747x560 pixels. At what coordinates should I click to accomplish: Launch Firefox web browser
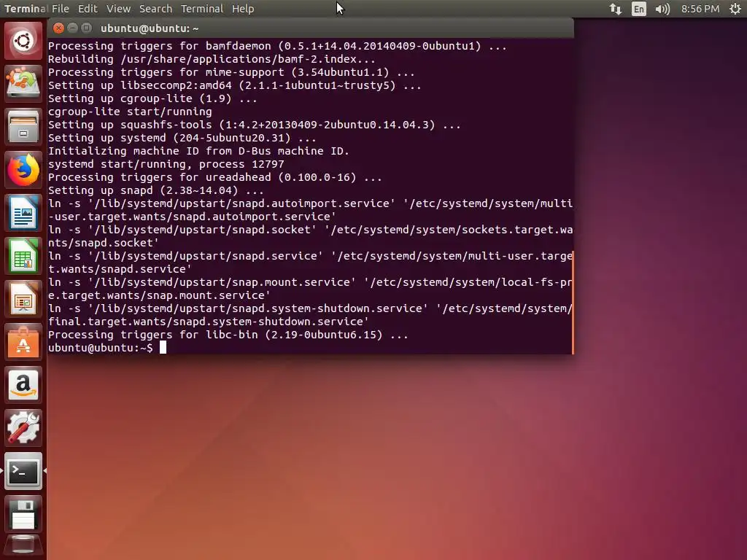pos(23,170)
